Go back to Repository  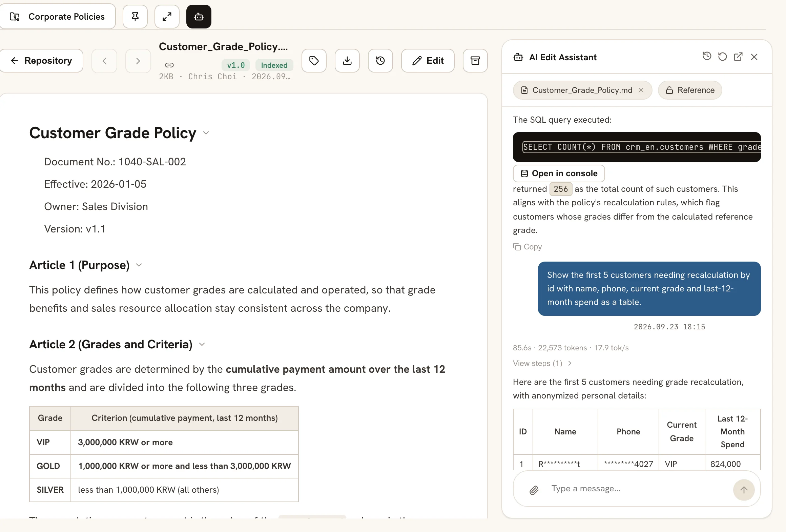click(x=41, y=61)
